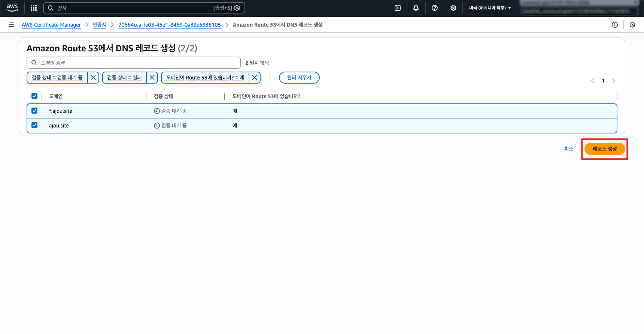
Task: Focus the AWS global search field
Action: point(144,8)
